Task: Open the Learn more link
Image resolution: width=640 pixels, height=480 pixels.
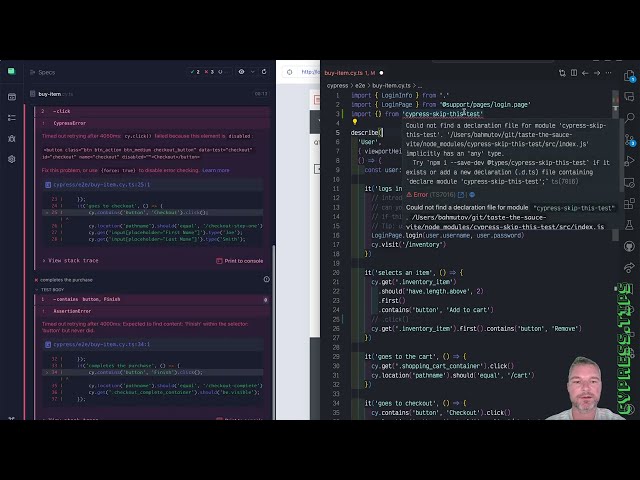Action: pyautogui.click(x=216, y=170)
